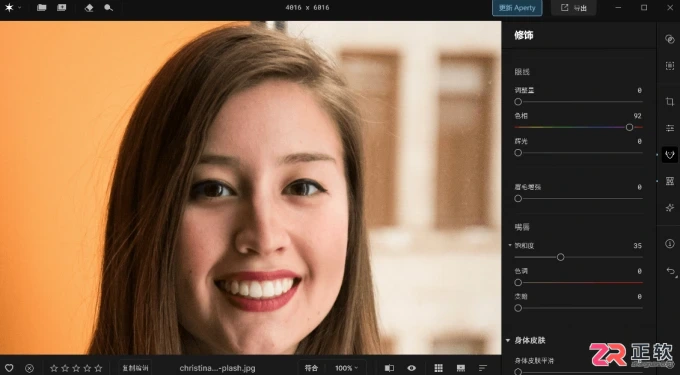
Task: Toggle the filmstrip view icon
Action: (x=461, y=368)
